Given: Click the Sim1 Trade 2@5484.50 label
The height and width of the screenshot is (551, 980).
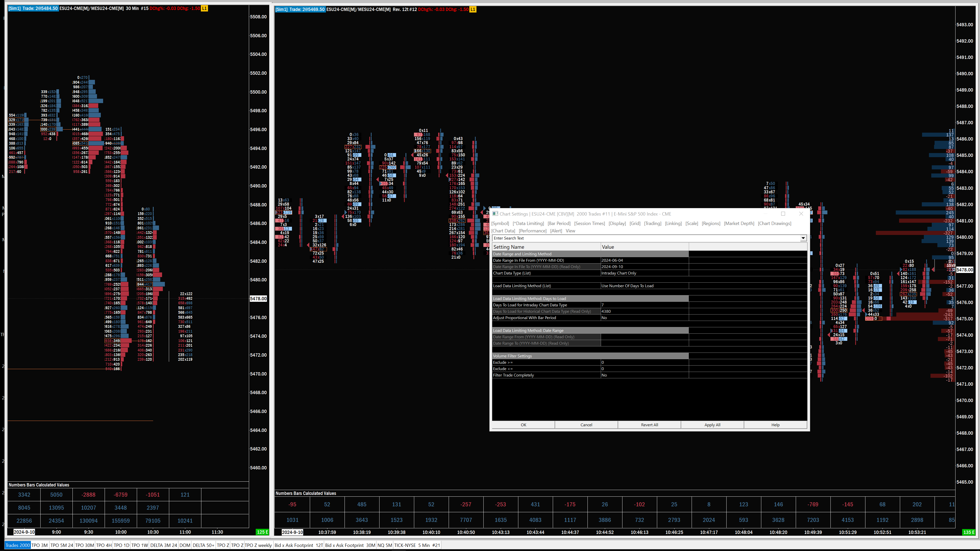Looking at the screenshot, I should coord(33,8).
